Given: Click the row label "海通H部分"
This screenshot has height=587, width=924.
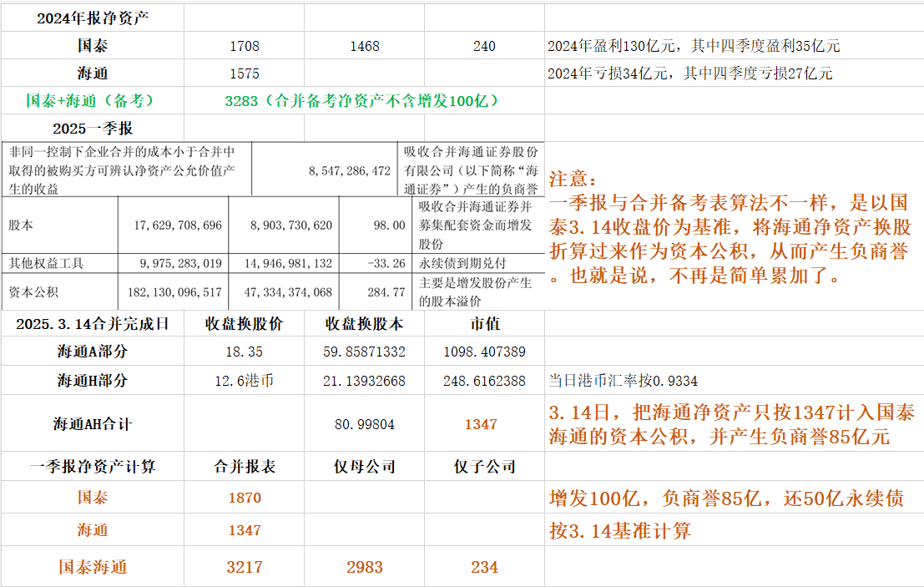Looking at the screenshot, I should coord(93,380).
